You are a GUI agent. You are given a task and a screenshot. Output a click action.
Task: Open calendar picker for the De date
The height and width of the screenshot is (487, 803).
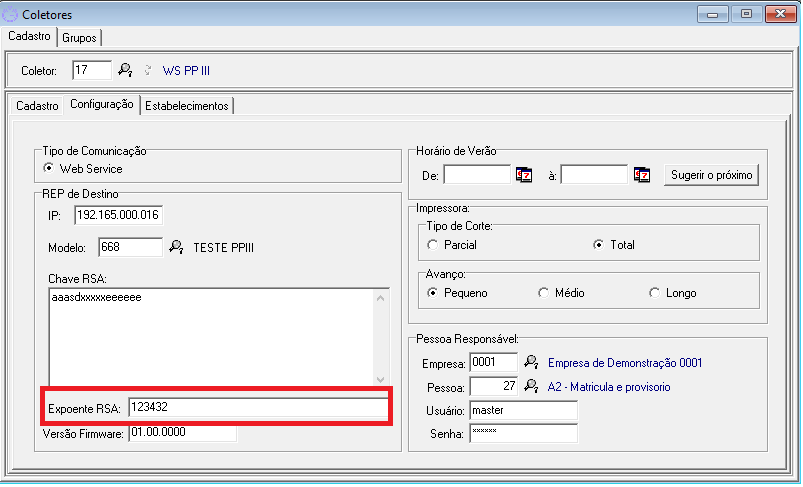[524, 175]
